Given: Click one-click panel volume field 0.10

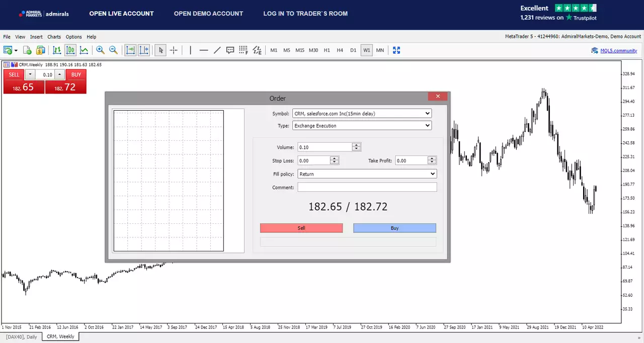Looking at the screenshot, I should coord(45,74).
